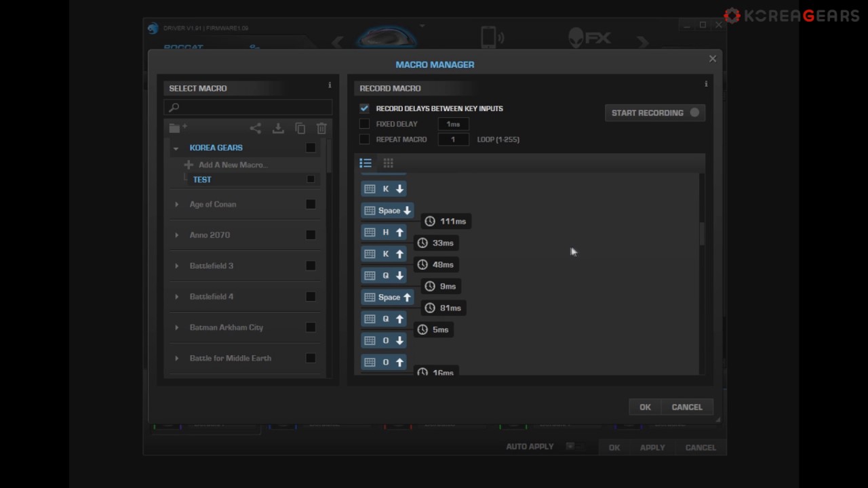868x488 pixels.
Task: Check the Battlefield 4 checkbox
Action: coord(311,297)
